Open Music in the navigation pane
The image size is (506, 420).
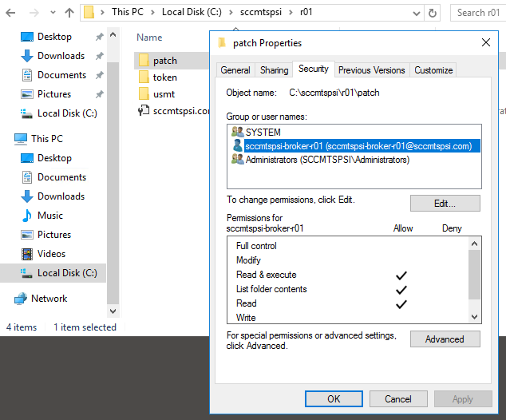click(49, 216)
